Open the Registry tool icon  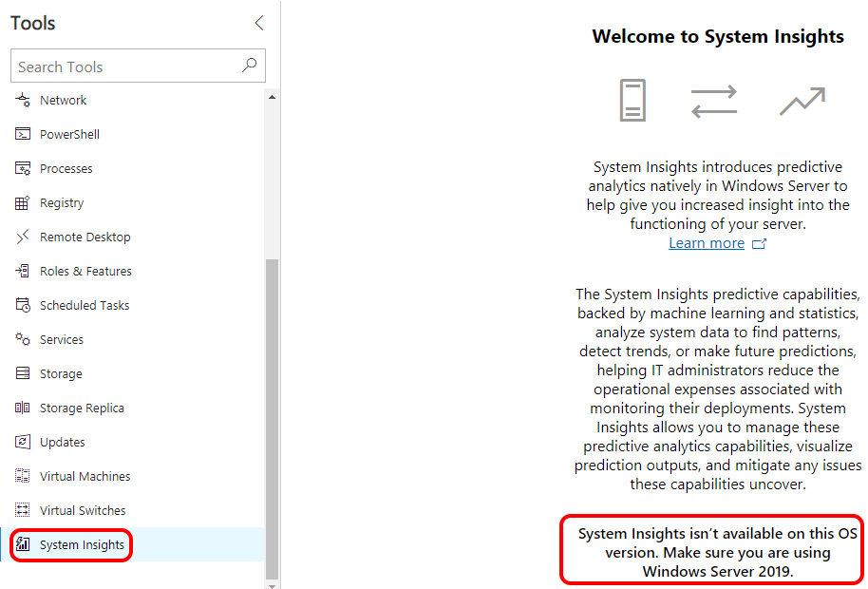(22, 203)
